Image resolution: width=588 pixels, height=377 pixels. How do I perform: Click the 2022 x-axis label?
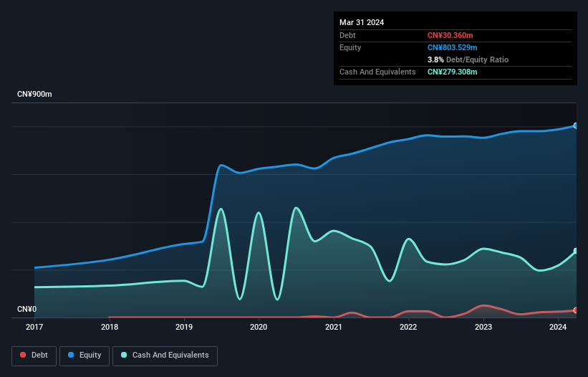click(408, 327)
